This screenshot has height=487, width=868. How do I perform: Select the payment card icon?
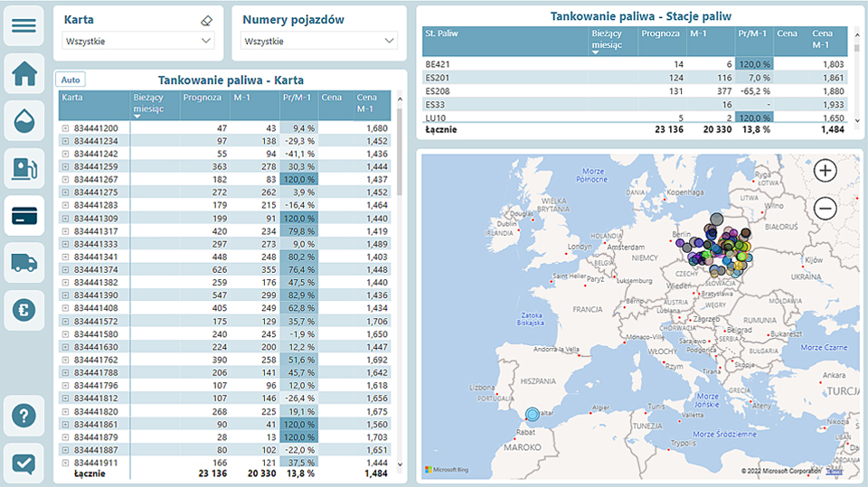tap(24, 216)
